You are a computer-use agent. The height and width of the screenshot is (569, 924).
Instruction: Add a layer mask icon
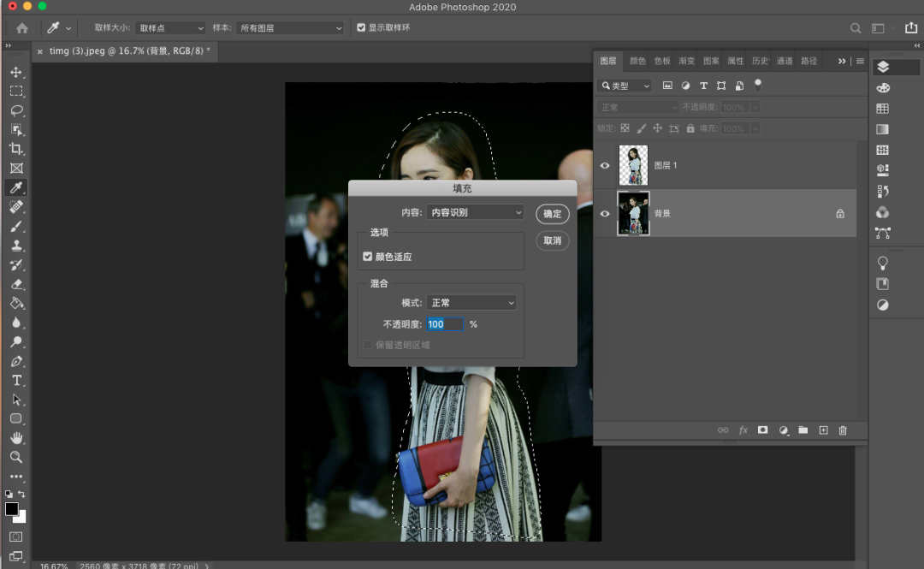(762, 430)
